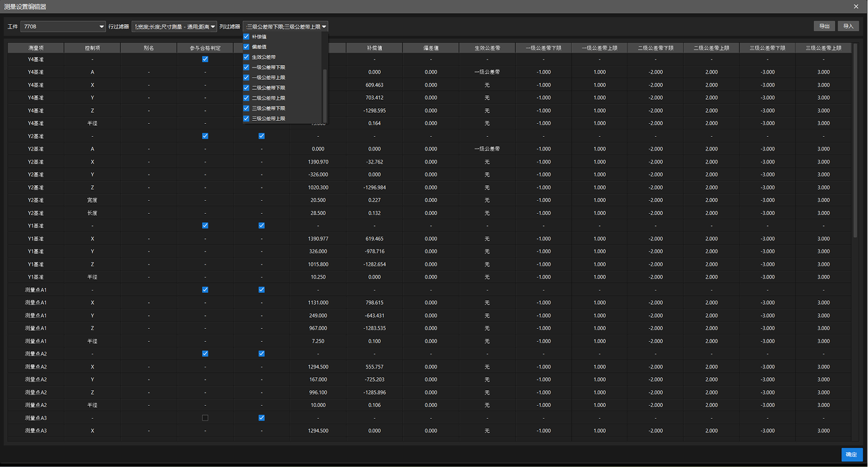This screenshot has width=868, height=467.
Task: Toggle the blue checkbox on 测量点A2 row
Action: point(261,353)
